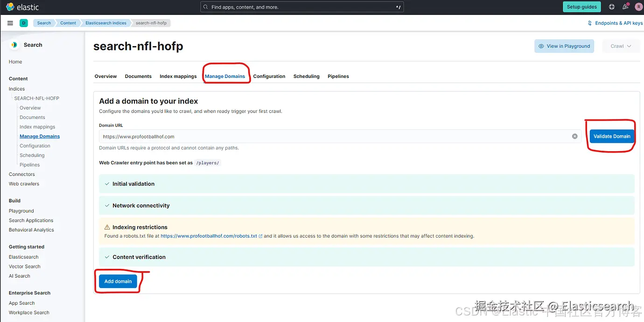Image resolution: width=644 pixels, height=322 pixels.
Task: Click the search-nfl-hofp breadcrumb
Action: click(151, 23)
